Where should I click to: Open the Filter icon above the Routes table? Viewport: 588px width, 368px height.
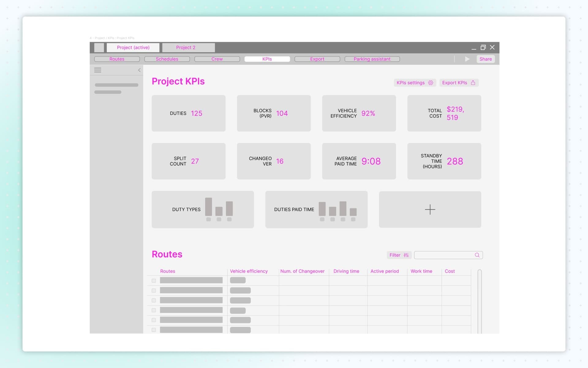(x=406, y=255)
